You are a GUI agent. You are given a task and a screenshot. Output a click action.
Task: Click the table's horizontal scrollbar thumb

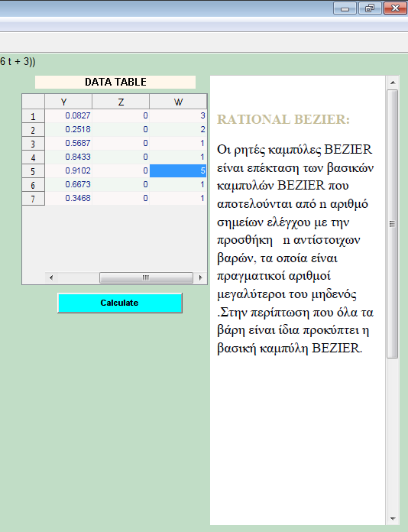click(146, 277)
